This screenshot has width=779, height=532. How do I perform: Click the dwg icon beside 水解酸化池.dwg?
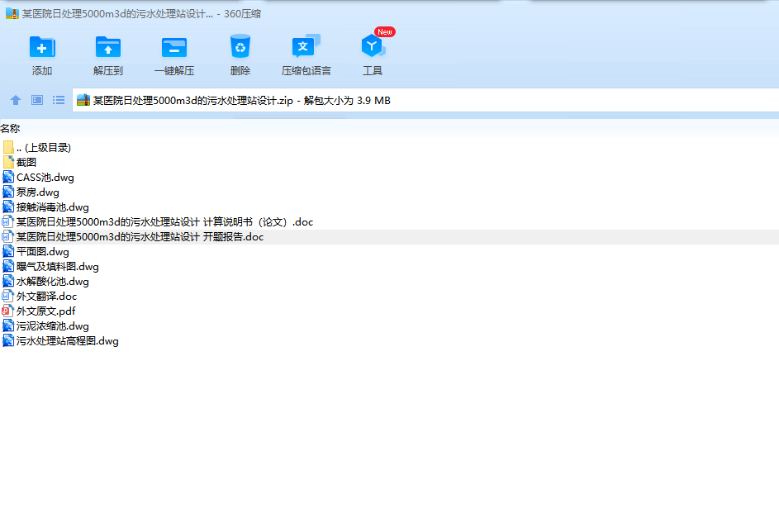tap(8, 281)
